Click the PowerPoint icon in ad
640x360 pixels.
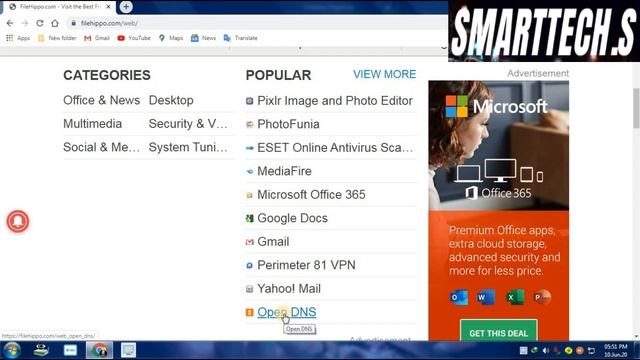pos(542,298)
